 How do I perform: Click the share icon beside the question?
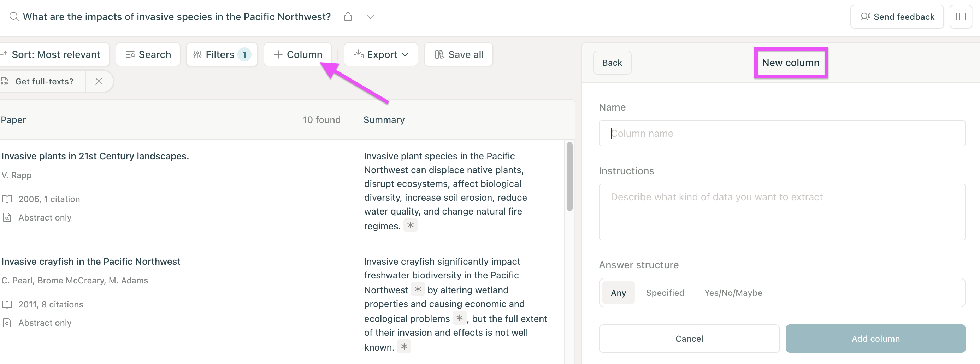click(x=348, y=17)
